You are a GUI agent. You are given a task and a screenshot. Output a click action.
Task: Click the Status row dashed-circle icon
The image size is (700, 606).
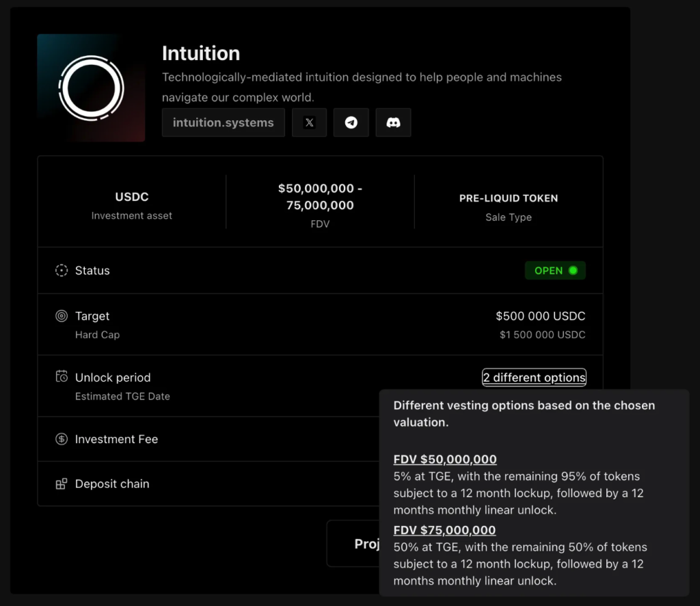[x=62, y=271]
